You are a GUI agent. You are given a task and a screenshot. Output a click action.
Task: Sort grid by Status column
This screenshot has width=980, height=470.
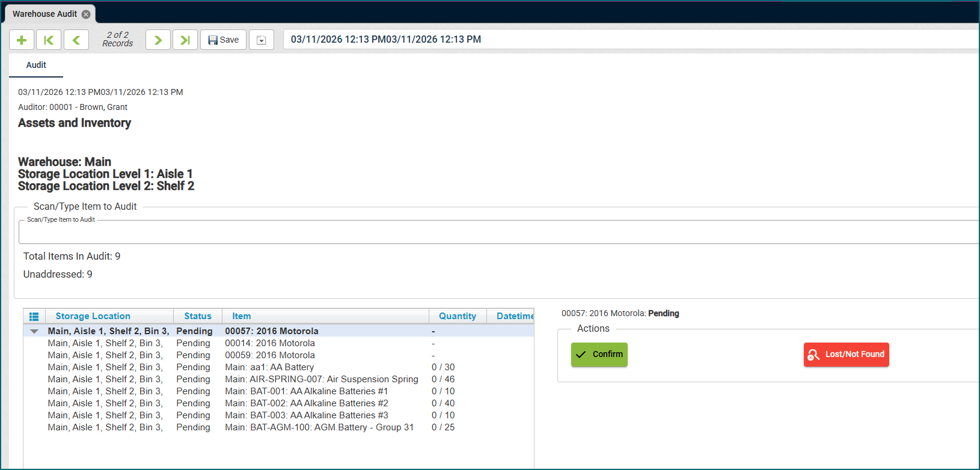pyautogui.click(x=197, y=316)
